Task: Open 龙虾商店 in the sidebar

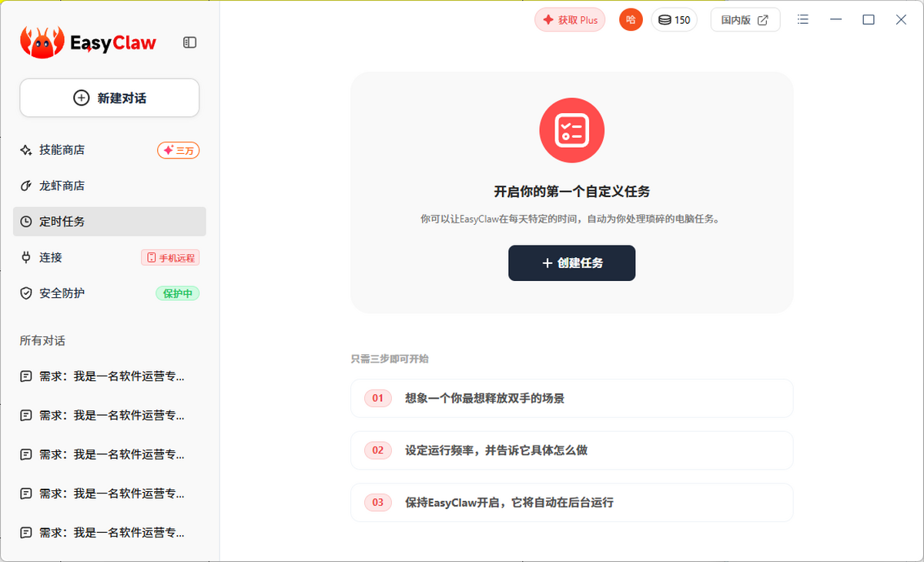Action: point(62,186)
